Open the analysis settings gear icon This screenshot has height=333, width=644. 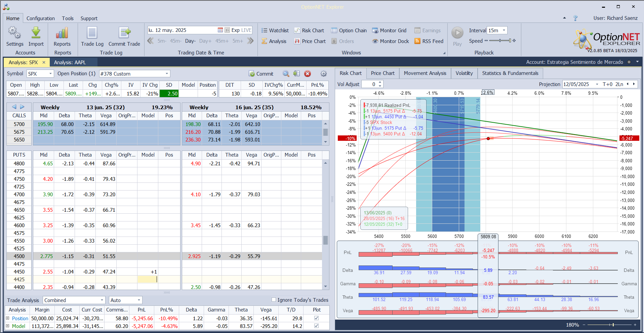323,74
